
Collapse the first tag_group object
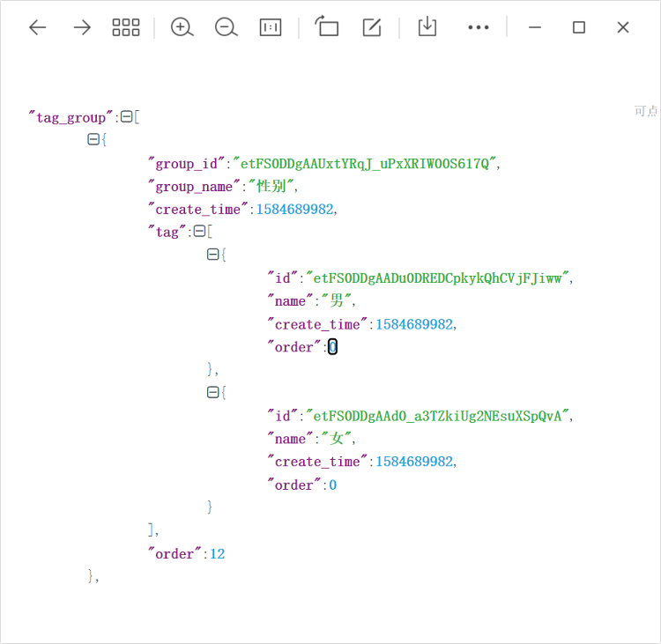tap(93, 139)
